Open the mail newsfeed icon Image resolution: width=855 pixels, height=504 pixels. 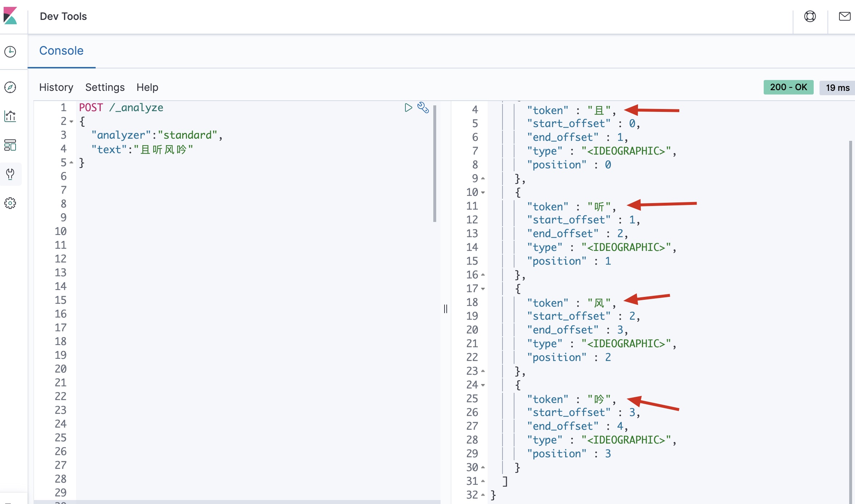tap(844, 16)
